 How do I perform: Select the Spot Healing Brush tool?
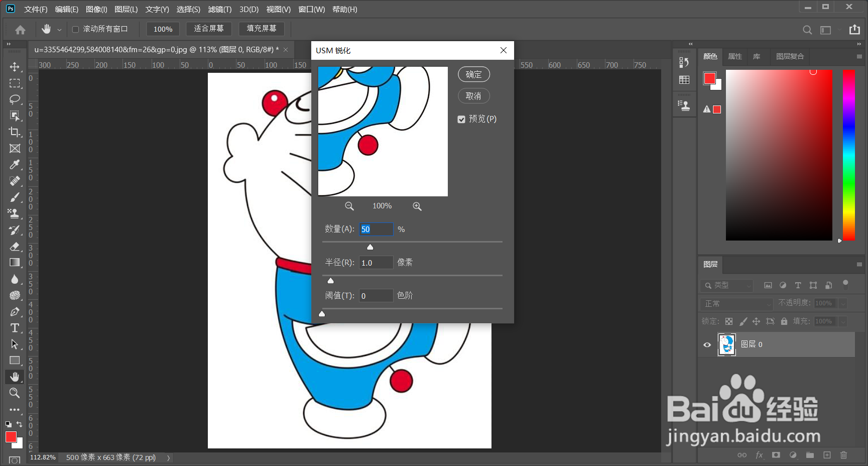click(15, 181)
